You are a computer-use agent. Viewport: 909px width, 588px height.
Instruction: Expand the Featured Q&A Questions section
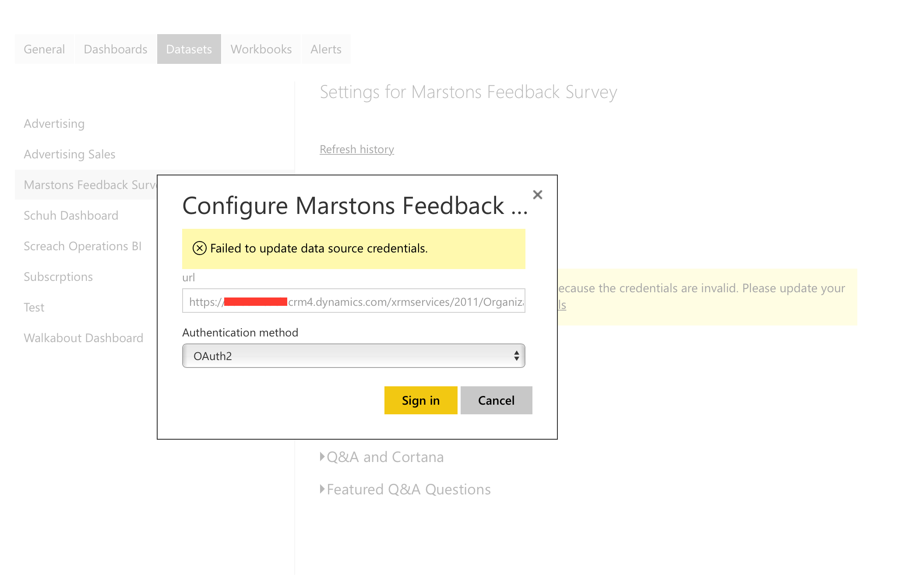[408, 489]
